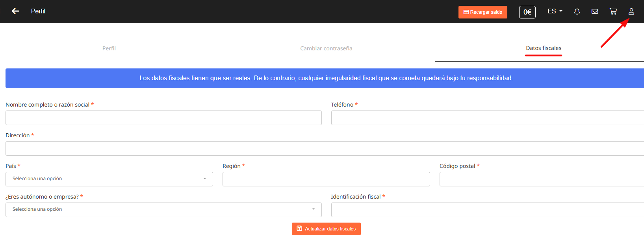Switch to Cambiar contraseña tab

click(326, 48)
